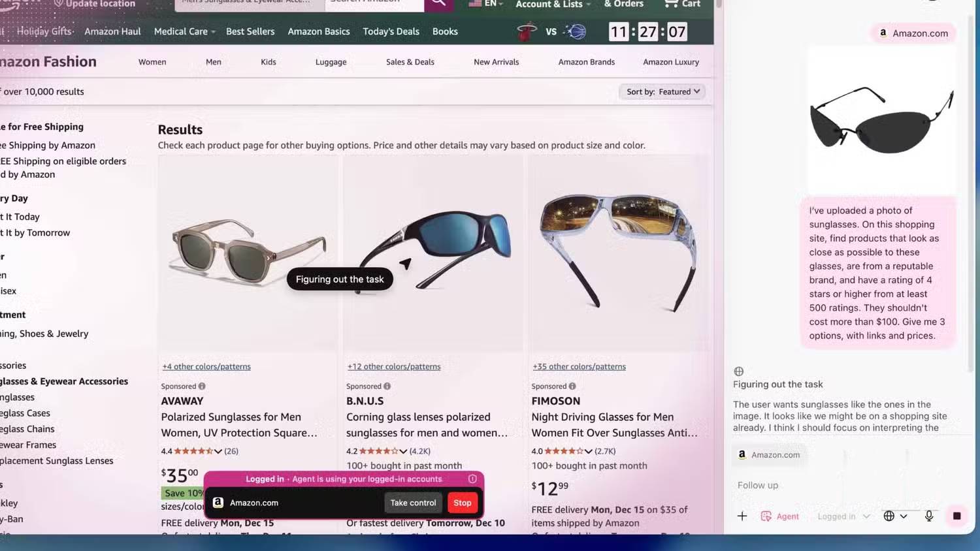Click the info icon beside FIMOSON Sponsored
980x551 pixels.
point(572,386)
